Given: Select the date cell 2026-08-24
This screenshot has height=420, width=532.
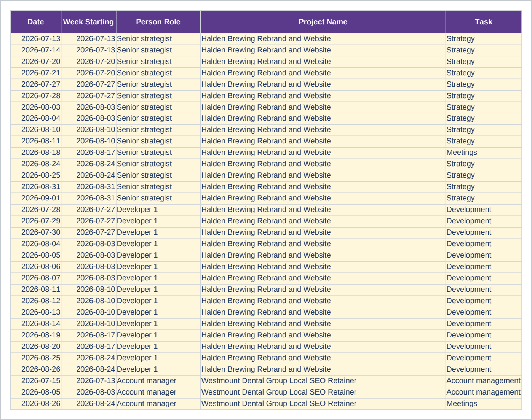Looking at the screenshot, I should (x=36, y=164).
